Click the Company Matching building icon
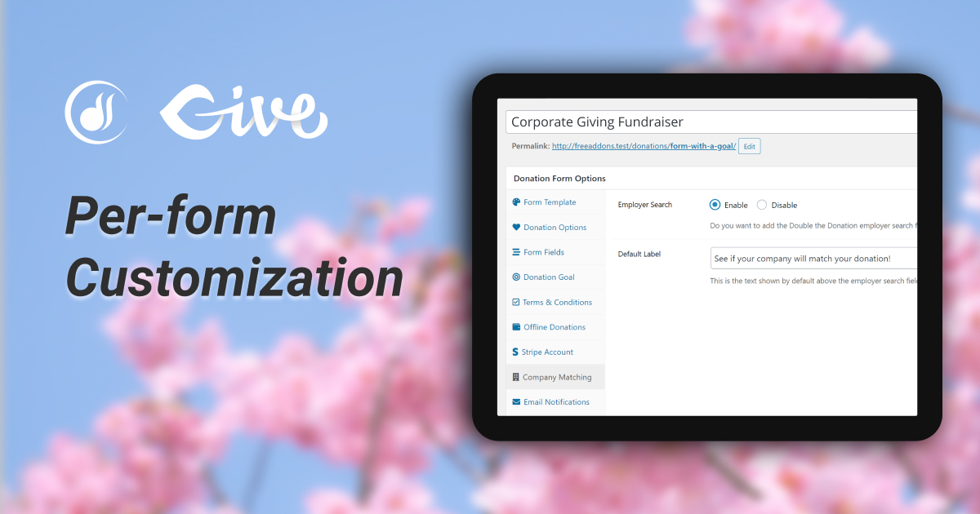980x514 pixels. [x=516, y=377]
